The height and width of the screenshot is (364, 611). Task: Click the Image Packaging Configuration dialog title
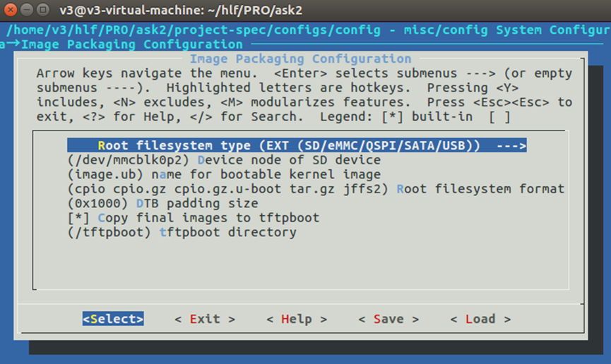300,59
